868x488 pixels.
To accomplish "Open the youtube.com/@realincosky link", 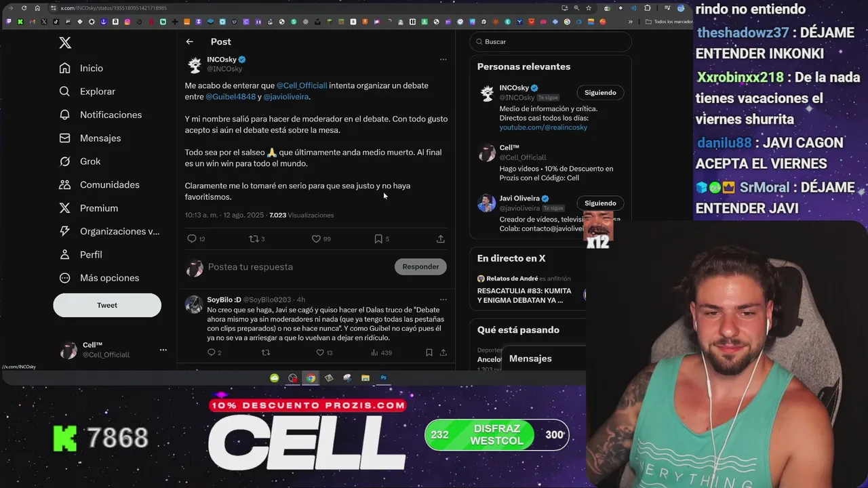I will coord(543,127).
